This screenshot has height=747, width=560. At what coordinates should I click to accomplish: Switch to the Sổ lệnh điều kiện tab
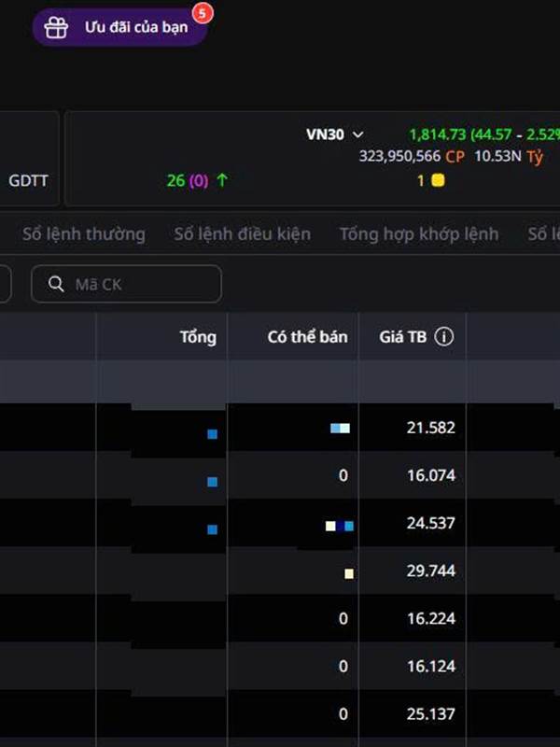[x=242, y=234]
